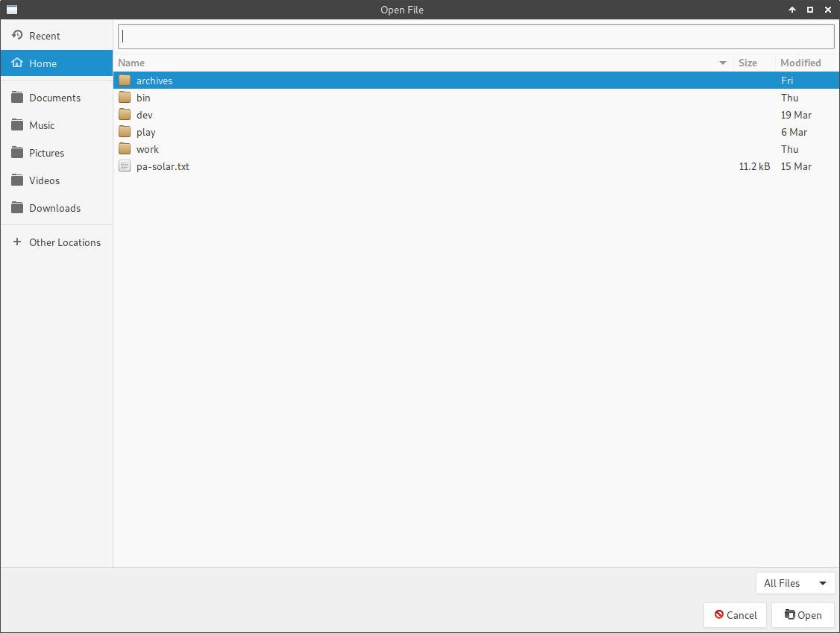This screenshot has height=633, width=840.
Task: Expand the All Files filter dropdown
Action: point(794,583)
